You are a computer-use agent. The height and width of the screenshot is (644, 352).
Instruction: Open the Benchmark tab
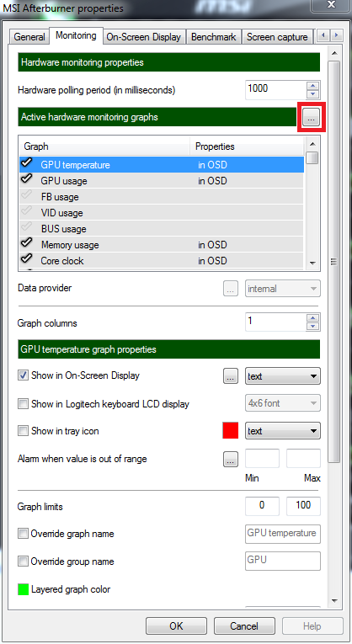214,36
